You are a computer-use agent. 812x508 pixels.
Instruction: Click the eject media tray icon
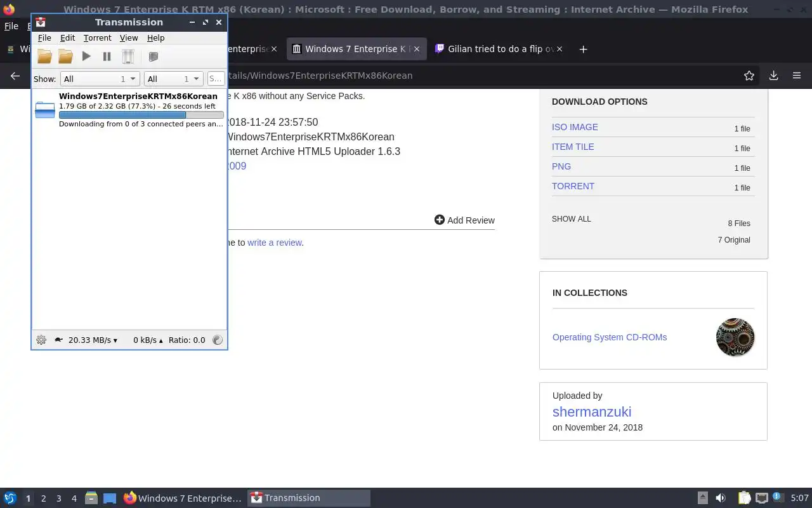703,498
